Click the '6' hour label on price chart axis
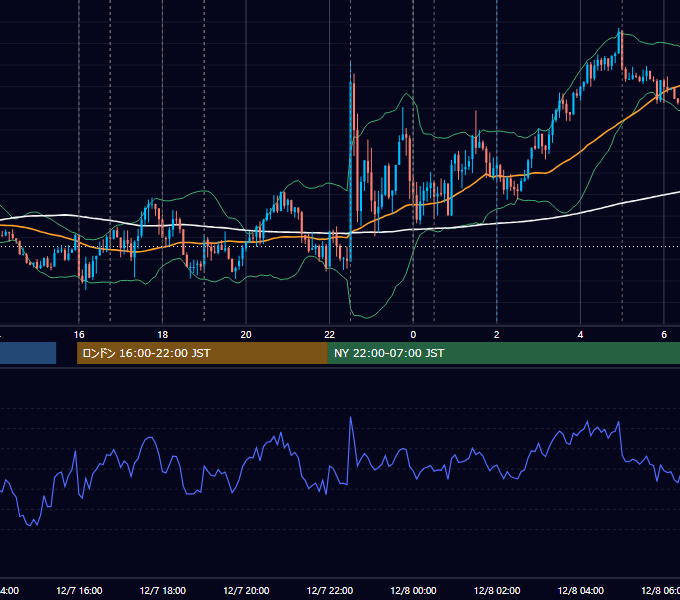 point(664,335)
